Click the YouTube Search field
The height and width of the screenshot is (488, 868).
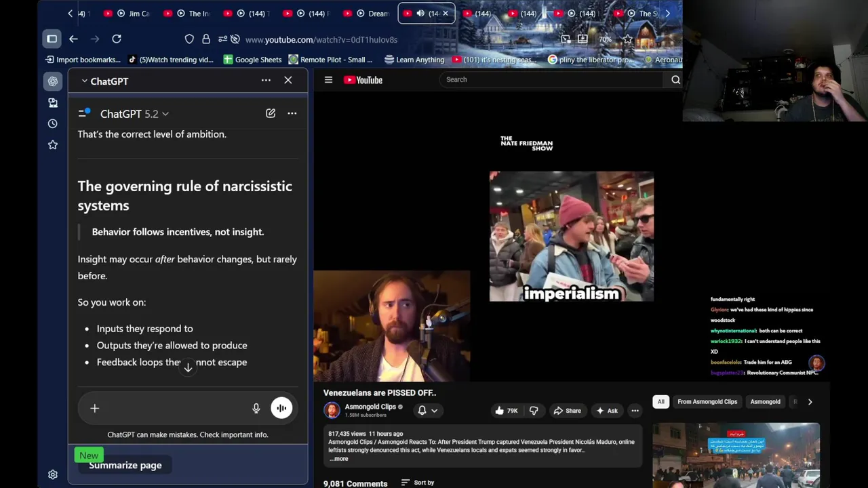coord(551,80)
